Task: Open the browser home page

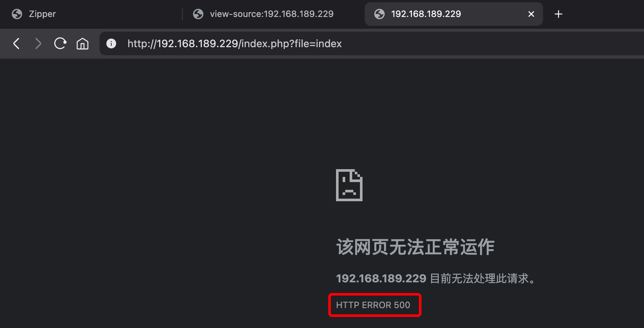Action: pyautogui.click(x=83, y=43)
